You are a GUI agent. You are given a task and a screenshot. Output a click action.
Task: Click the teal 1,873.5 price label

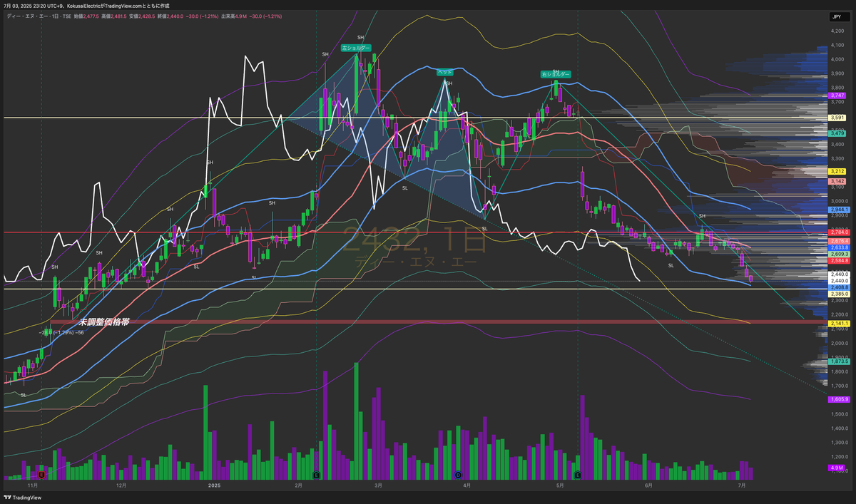coord(839,361)
